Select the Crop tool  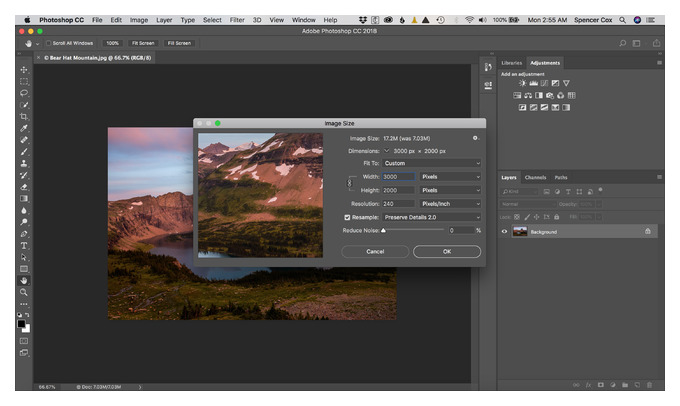tap(24, 116)
